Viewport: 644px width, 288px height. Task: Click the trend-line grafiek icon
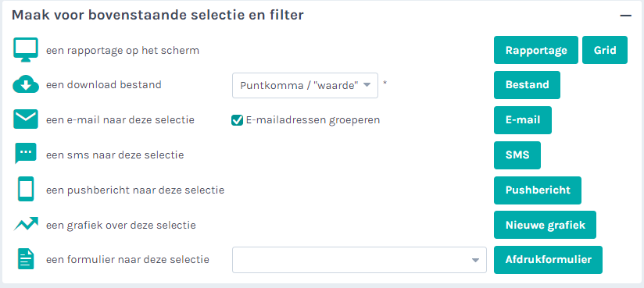(26, 224)
